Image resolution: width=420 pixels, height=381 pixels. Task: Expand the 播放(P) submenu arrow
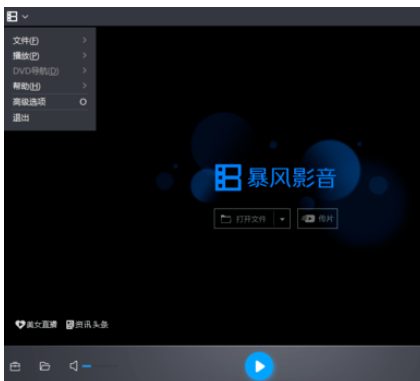tap(84, 55)
